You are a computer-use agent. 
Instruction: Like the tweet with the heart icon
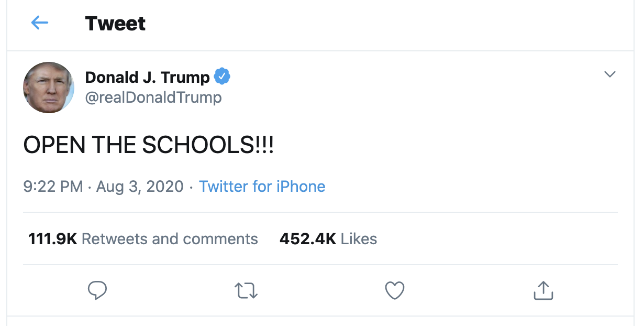[395, 290]
